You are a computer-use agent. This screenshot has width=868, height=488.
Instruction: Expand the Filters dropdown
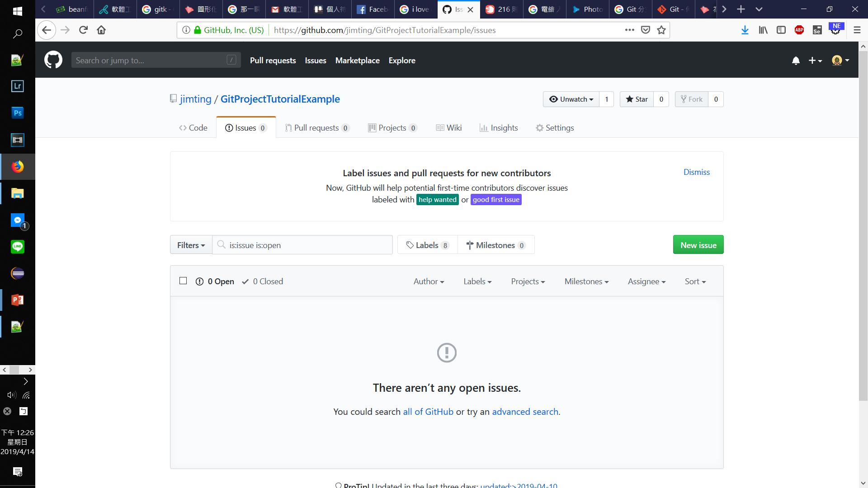pos(191,245)
